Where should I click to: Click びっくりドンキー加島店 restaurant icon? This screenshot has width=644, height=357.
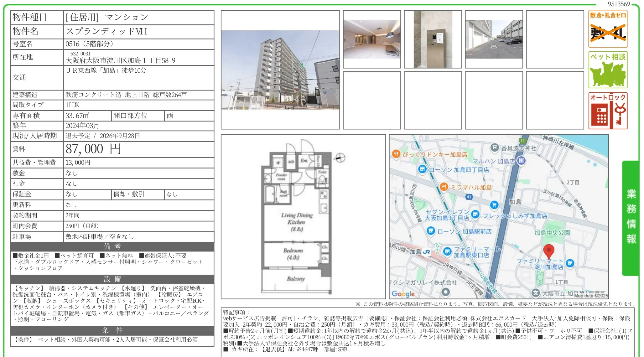[396, 154]
